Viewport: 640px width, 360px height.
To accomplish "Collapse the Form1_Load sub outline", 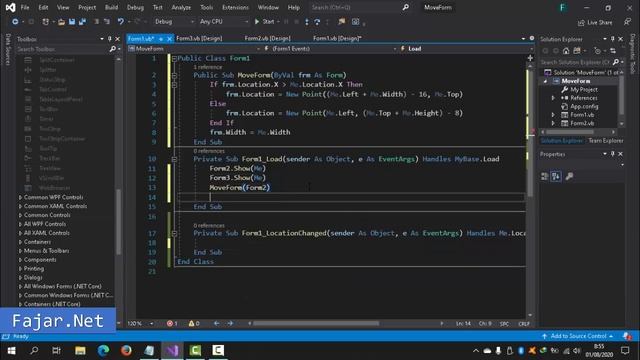I will coord(174,159).
